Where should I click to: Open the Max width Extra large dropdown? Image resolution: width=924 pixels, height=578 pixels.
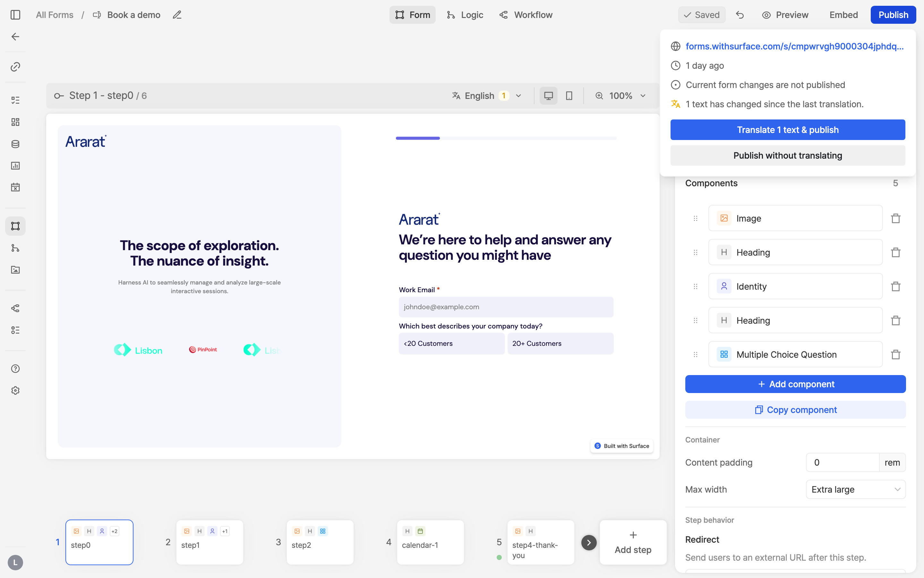(x=856, y=489)
